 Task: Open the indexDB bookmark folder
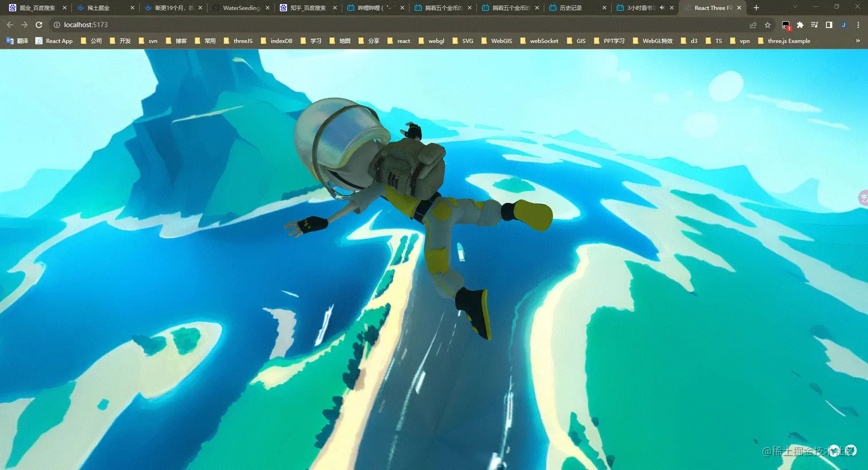click(x=276, y=41)
